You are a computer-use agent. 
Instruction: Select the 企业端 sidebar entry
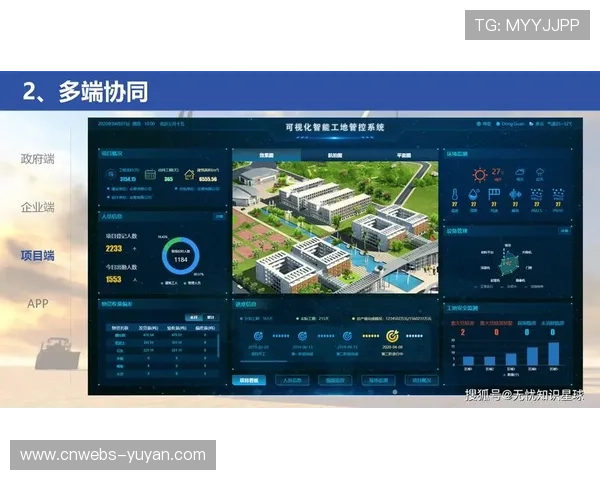point(38,207)
